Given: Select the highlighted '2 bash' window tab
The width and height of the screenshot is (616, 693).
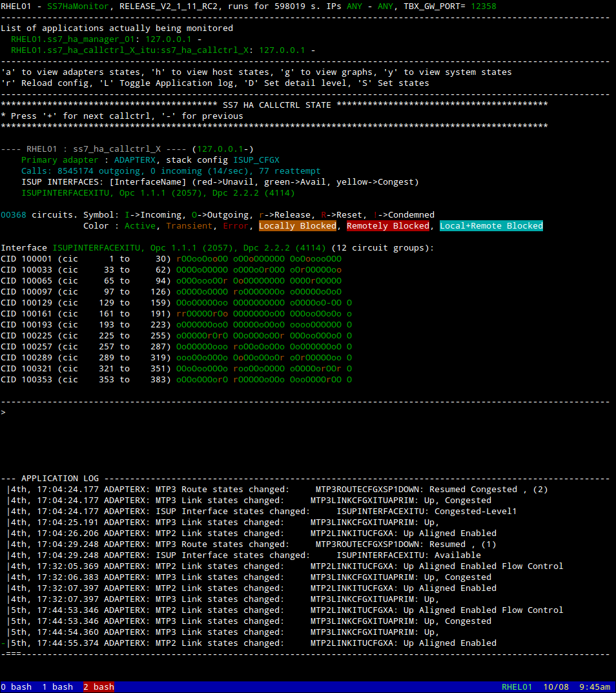Looking at the screenshot, I should [99, 687].
